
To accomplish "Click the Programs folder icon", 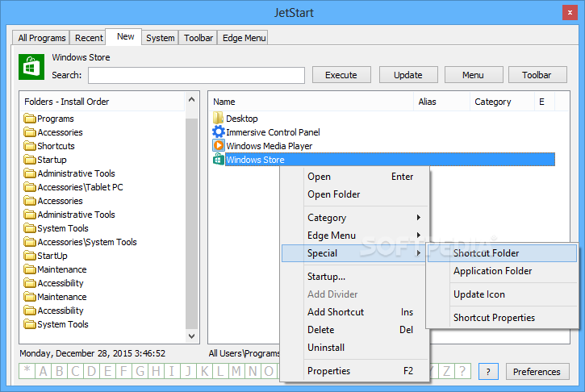I will 30,119.
